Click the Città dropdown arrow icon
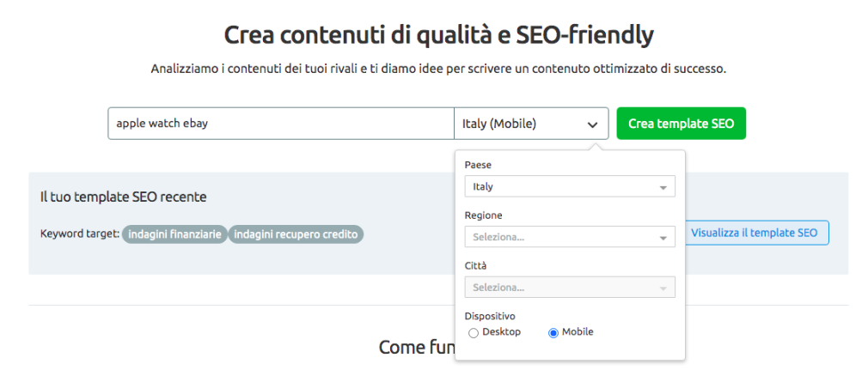This screenshot has width=868, height=370. click(663, 288)
